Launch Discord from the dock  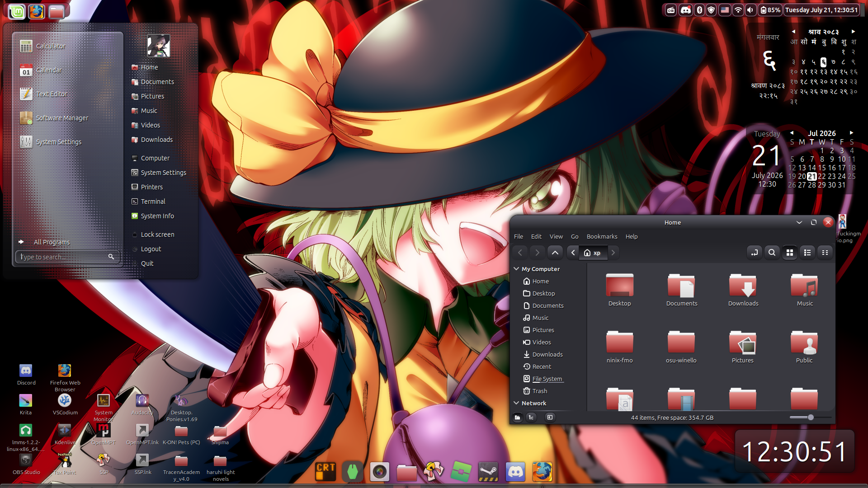pyautogui.click(x=515, y=472)
